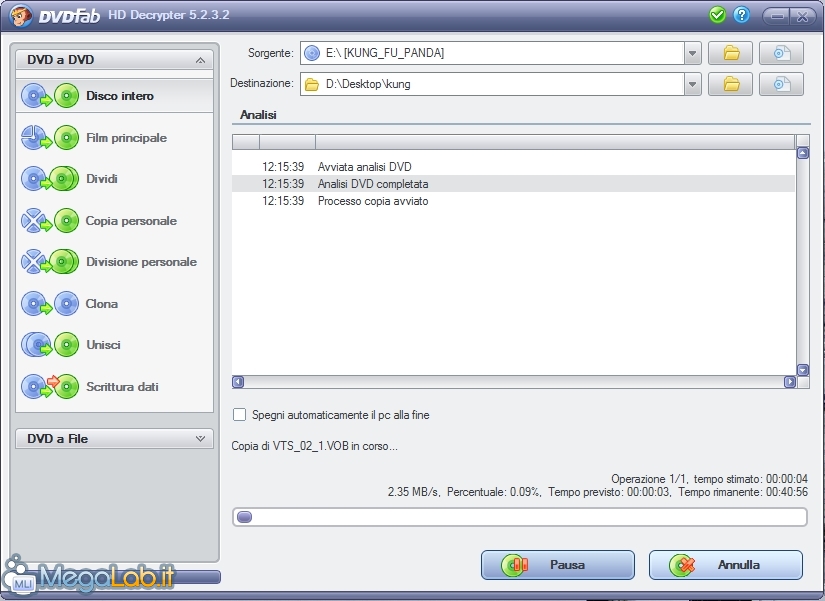The height and width of the screenshot is (601, 825).
Task: Click the Divisione personale disc icon
Action: [50, 262]
